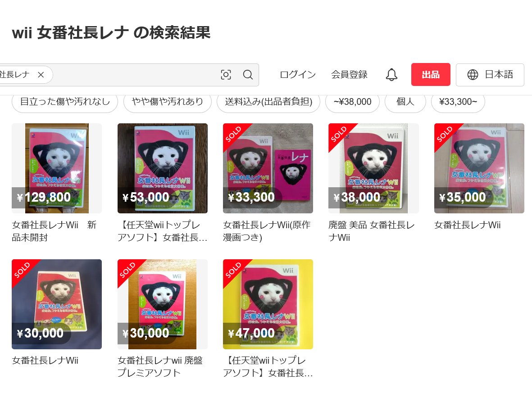Select the 目立った傷や汚れなし filter chip

coord(65,102)
